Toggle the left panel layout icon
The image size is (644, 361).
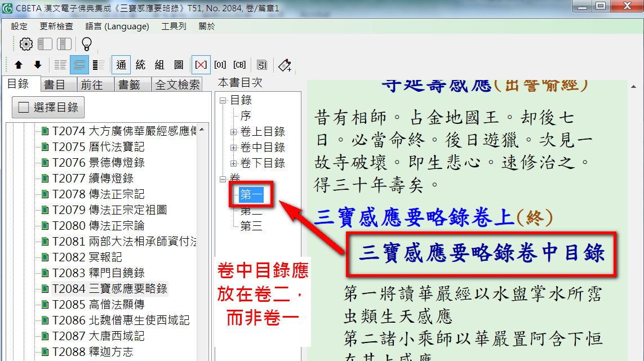[x=45, y=44]
